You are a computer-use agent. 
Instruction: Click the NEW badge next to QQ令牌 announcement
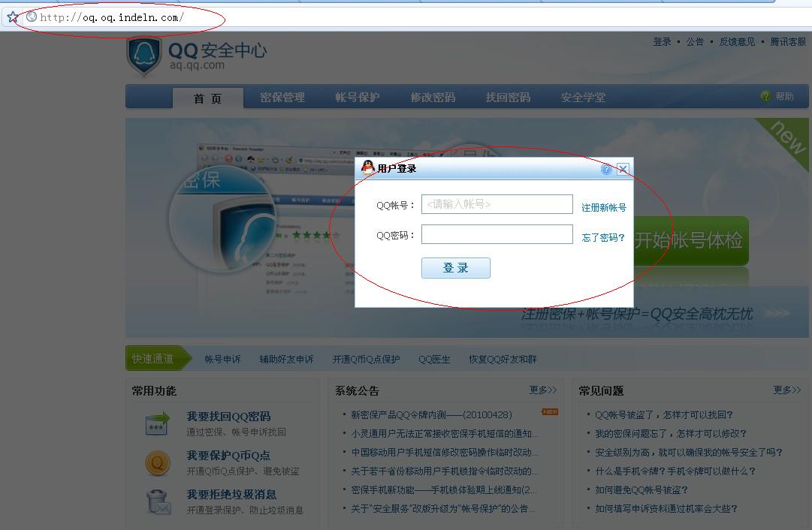click(x=549, y=412)
